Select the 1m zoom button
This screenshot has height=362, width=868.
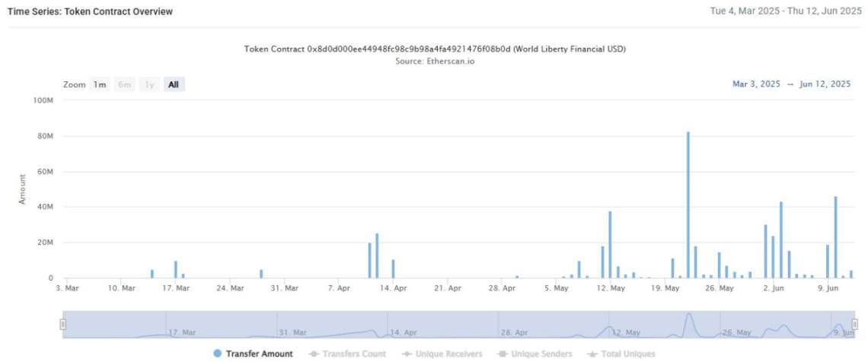click(101, 84)
